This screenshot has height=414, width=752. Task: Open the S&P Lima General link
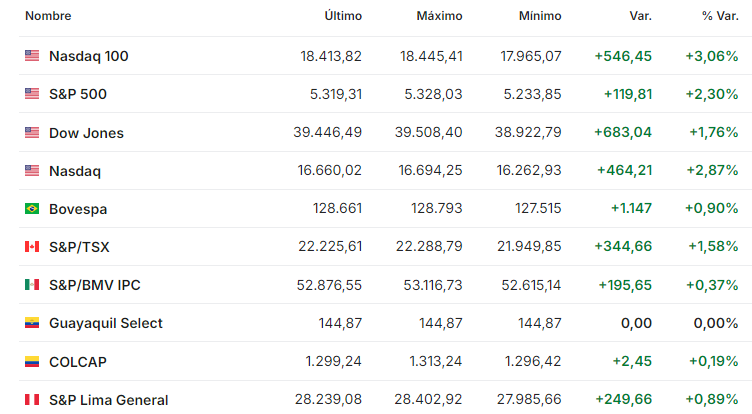(109, 400)
